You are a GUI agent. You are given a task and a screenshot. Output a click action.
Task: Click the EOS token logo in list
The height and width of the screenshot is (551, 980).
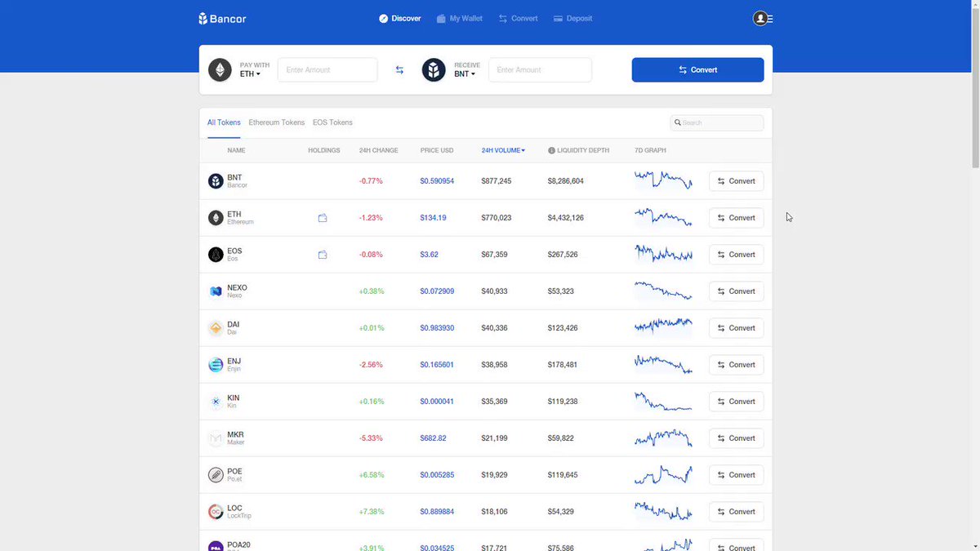(216, 255)
